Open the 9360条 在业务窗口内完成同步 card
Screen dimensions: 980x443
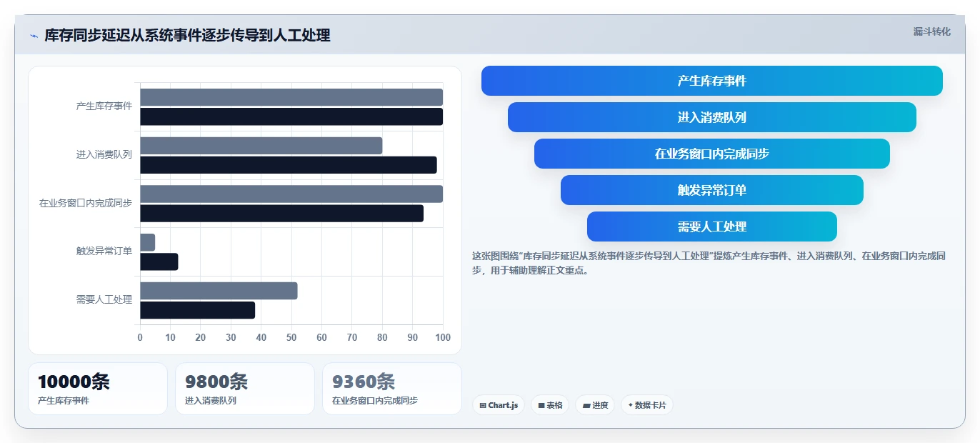392,389
